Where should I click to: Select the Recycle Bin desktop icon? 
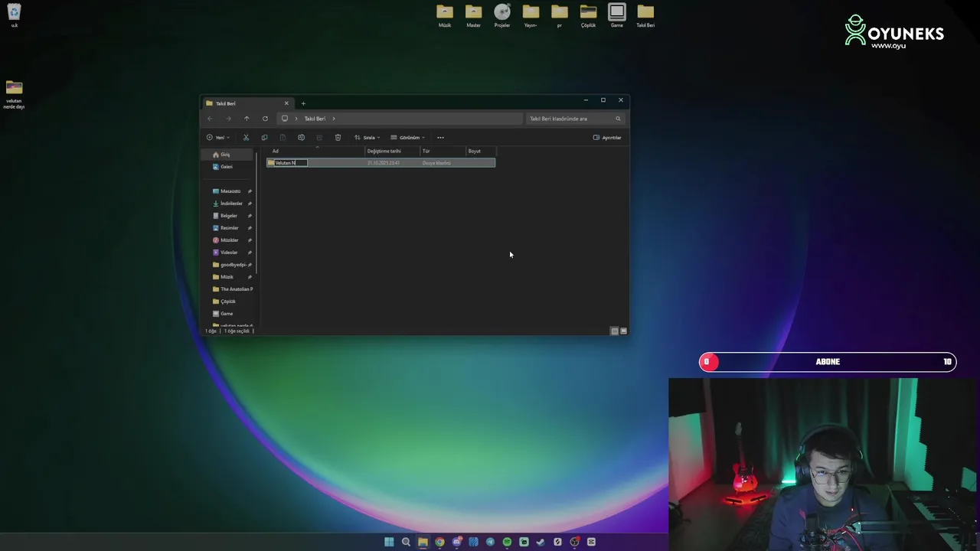[14, 15]
